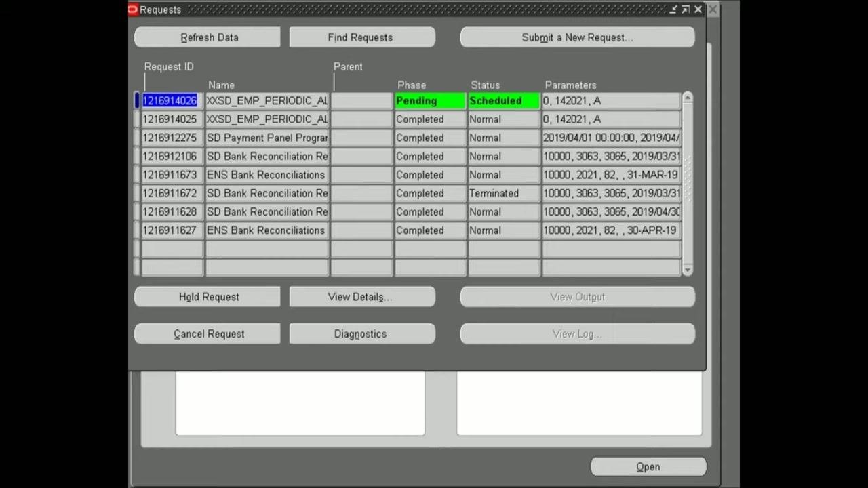Click the Cancel Request button
The width and height of the screenshot is (868, 488).
point(208,334)
